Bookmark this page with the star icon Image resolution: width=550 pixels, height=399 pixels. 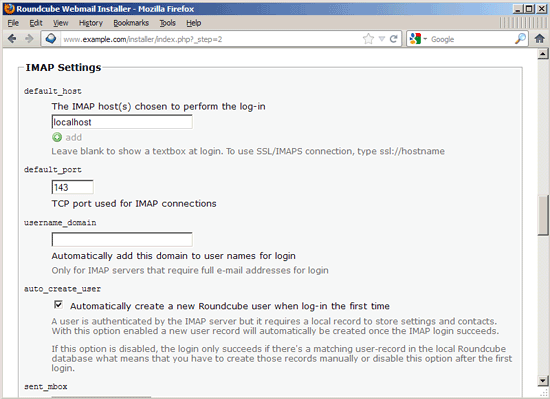tap(368, 39)
